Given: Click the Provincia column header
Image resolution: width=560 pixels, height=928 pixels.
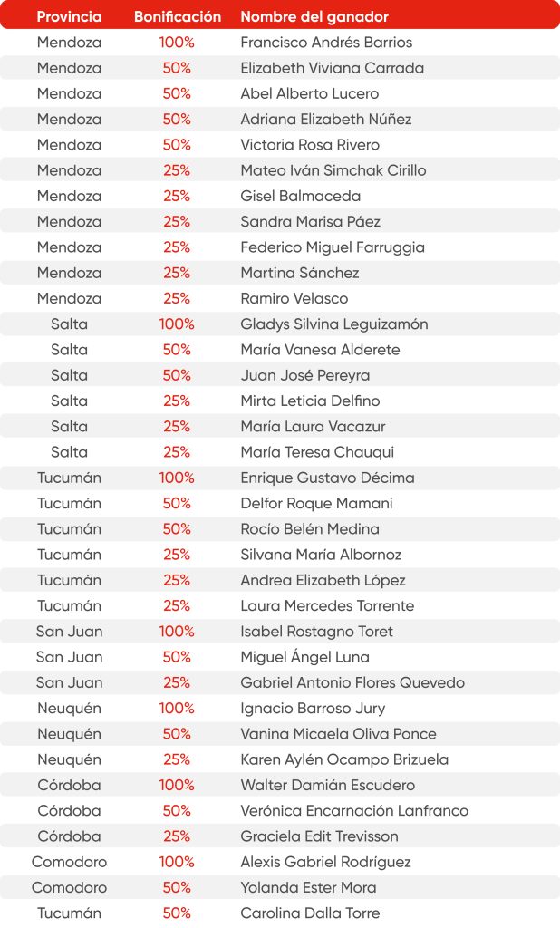Looking at the screenshot, I should click(69, 16).
